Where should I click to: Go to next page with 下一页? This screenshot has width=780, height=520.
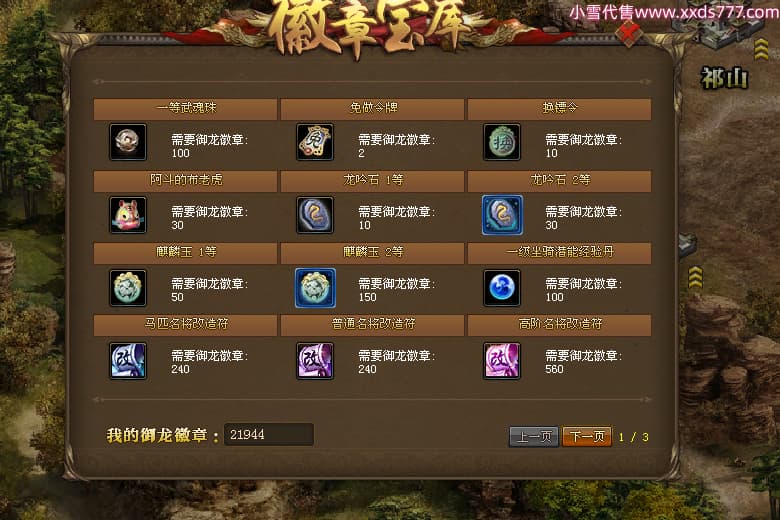587,437
